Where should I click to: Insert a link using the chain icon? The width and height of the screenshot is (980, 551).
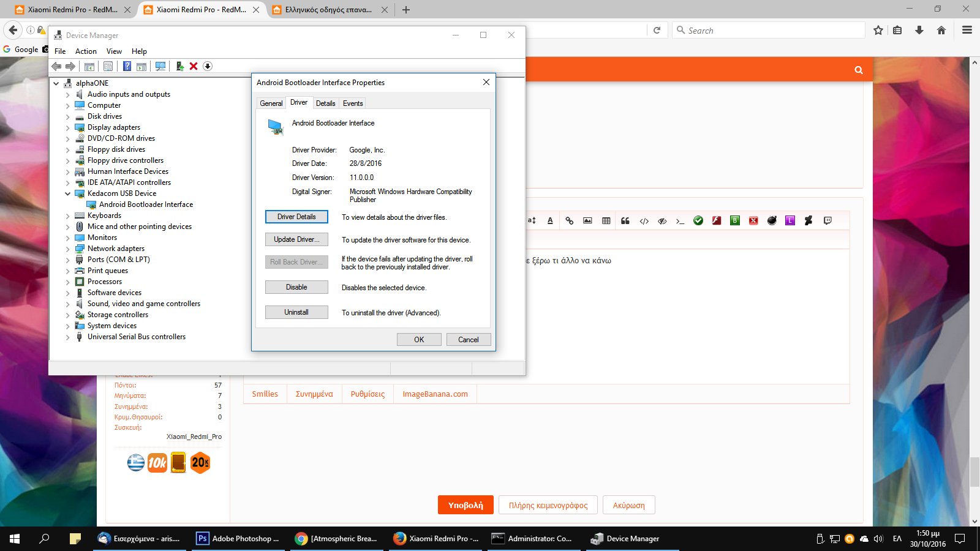click(x=570, y=221)
